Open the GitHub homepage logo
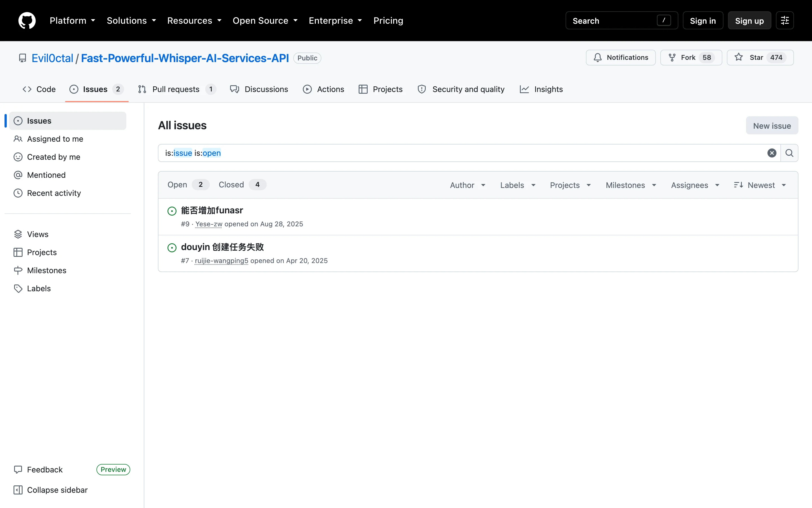 (27, 21)
